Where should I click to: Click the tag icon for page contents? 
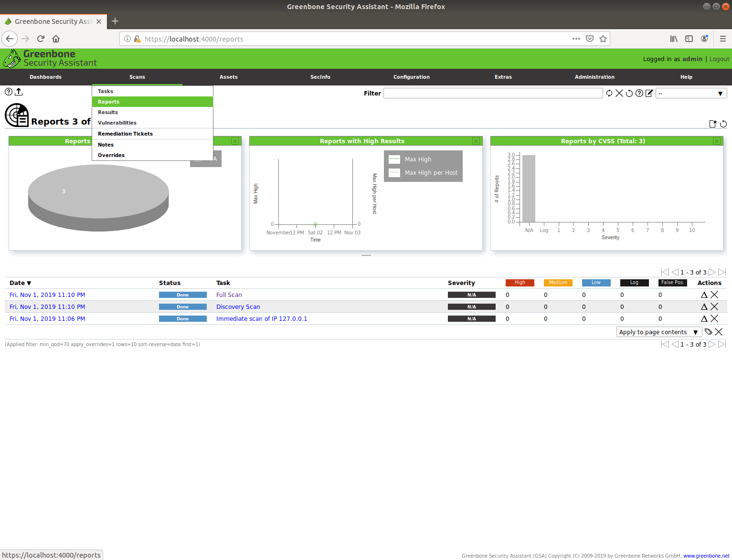709,332
